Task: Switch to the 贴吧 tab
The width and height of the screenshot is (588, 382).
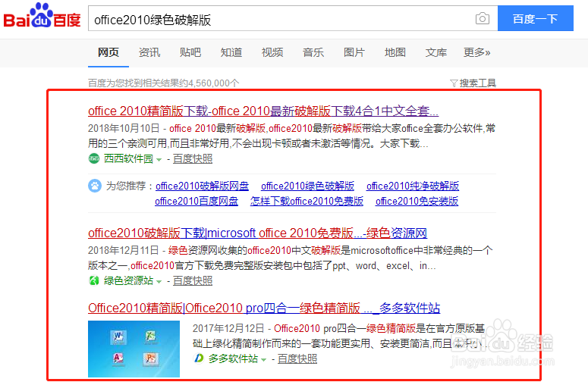Action: 190,52
